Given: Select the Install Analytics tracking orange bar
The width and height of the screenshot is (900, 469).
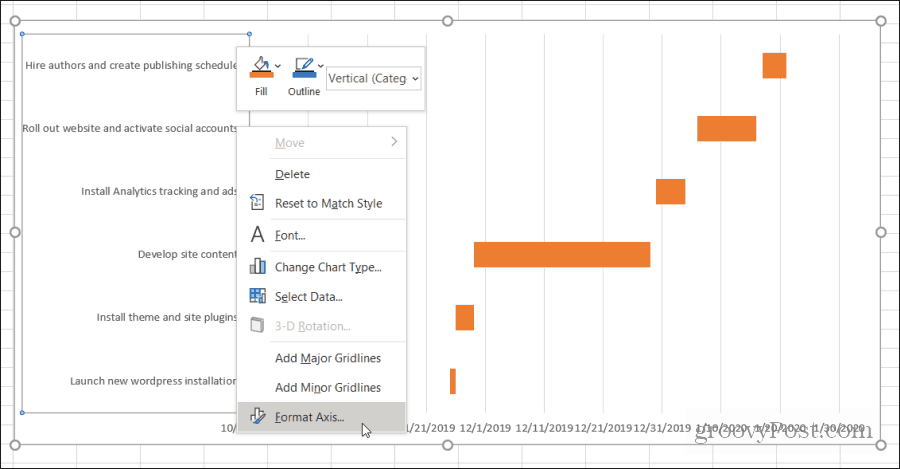Looking at the screenshot, I should point(670,192).
